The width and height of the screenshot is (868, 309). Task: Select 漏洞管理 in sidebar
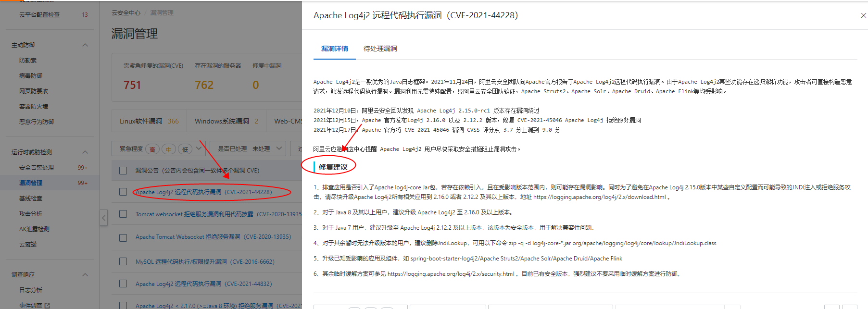[x=31, y=183]
